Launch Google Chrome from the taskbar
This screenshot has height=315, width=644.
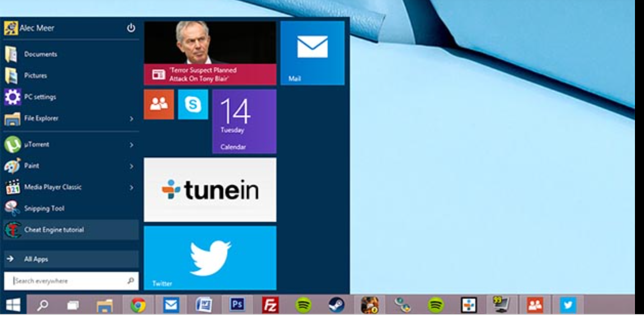(138, 305)
